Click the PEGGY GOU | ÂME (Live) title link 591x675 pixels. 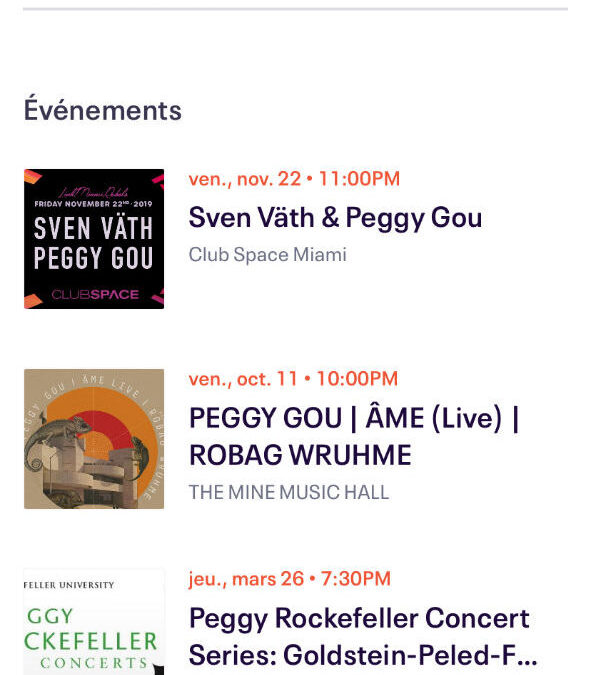354,436
